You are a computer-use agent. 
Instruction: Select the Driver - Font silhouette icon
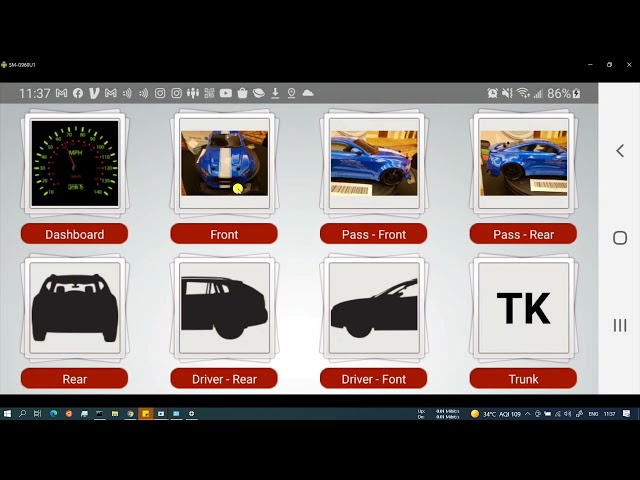(x=374, y=308)
